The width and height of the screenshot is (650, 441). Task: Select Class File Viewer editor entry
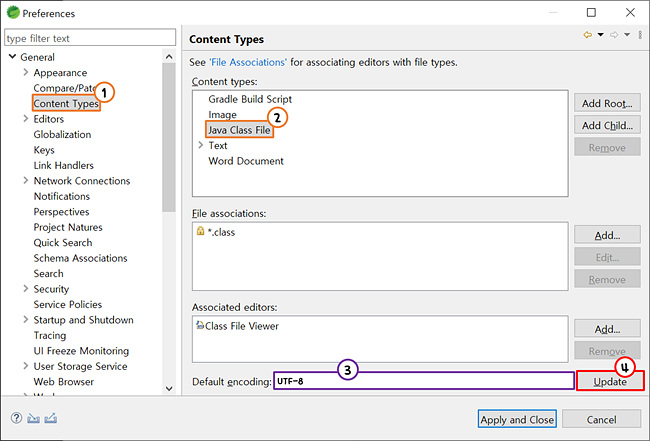point(242,325)
